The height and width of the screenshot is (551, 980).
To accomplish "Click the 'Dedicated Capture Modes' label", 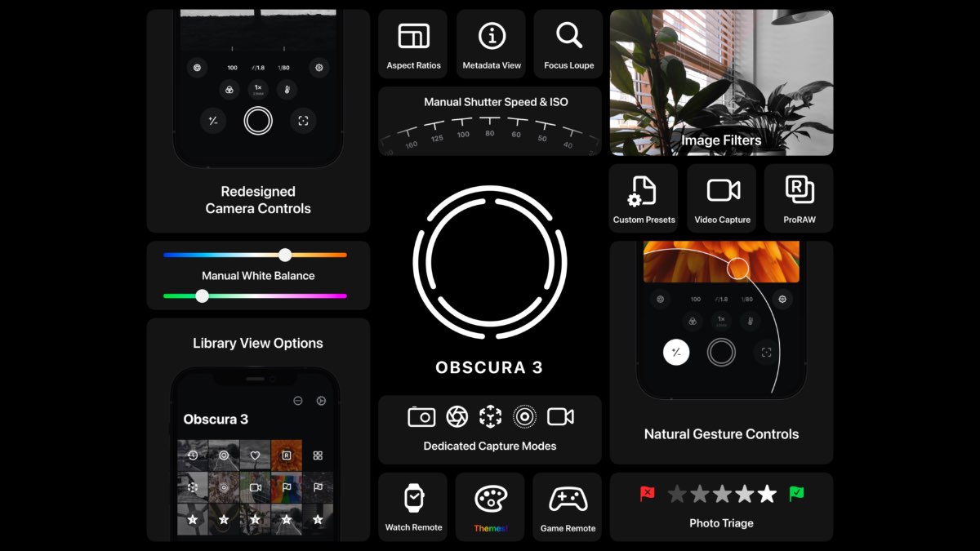I will [490, 447].
